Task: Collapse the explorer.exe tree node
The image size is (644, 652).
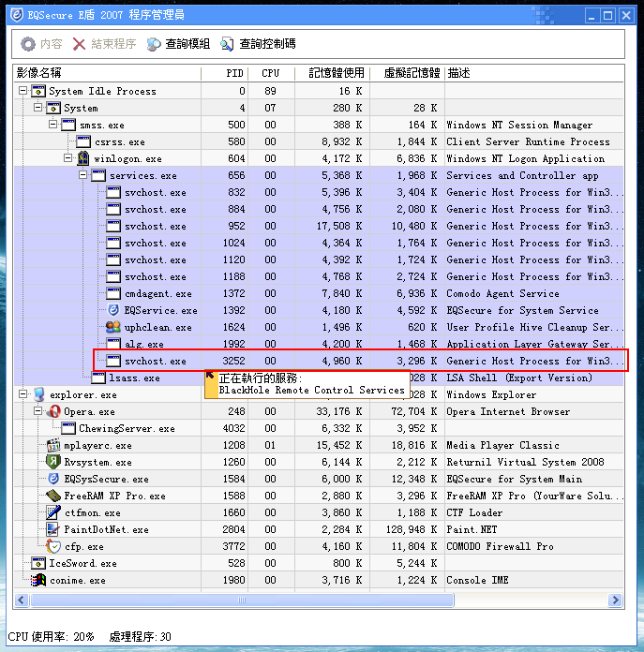Action: [23, 393]
